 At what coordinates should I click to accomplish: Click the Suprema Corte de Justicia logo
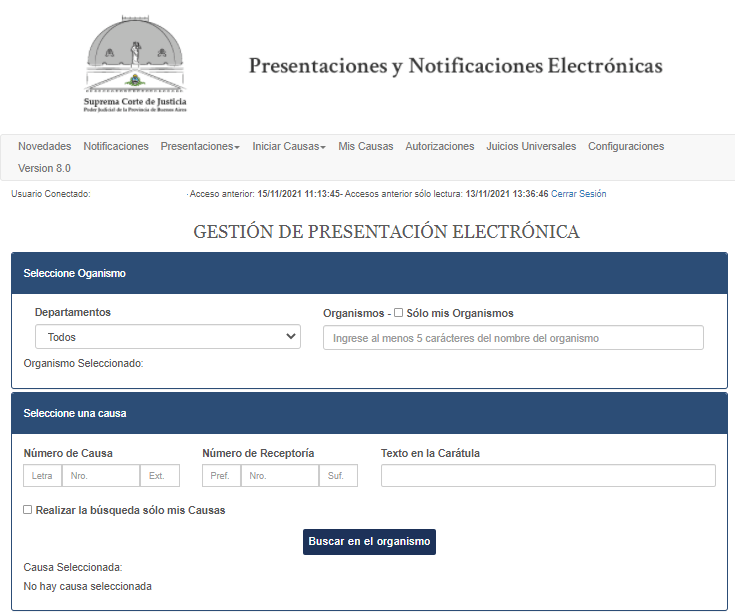pos(136,62)
